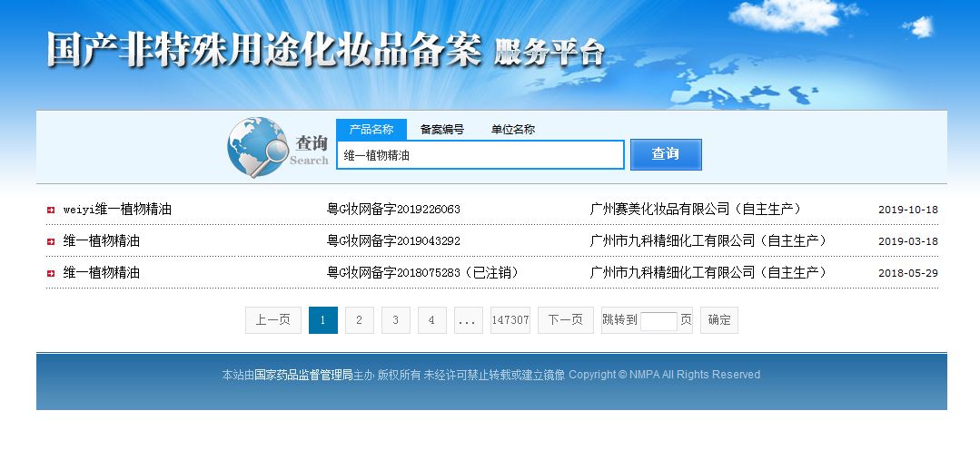Confirm page jump with 确定 button
This screenshot has width=980, height=450.
(718, 320)
